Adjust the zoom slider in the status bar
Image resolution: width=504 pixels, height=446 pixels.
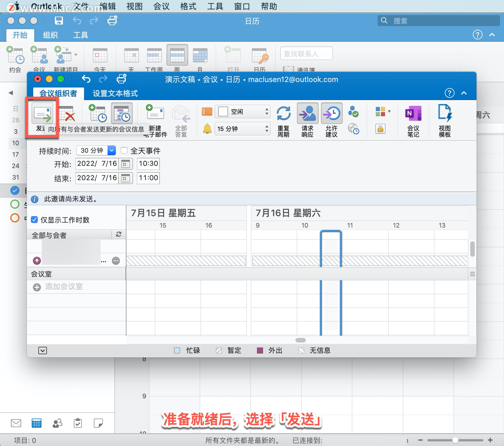455,440
